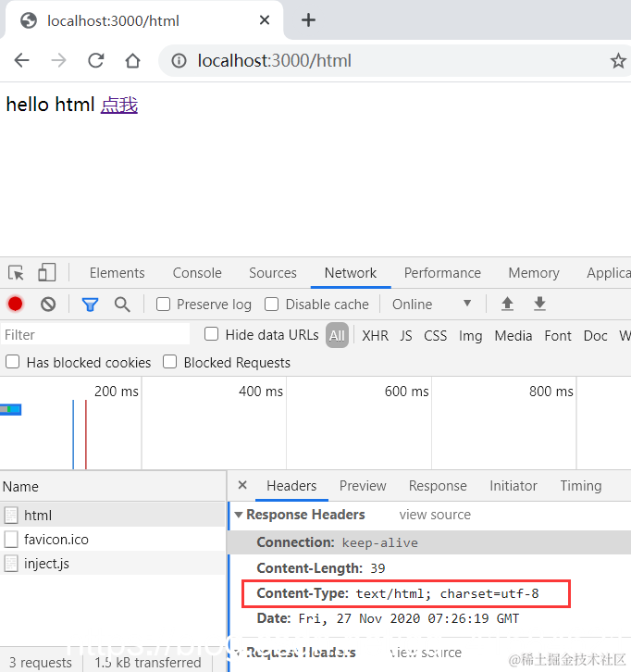Switch to the Timing tab
The width and height of the screenshot is (631, 672).
click(581, 486)
